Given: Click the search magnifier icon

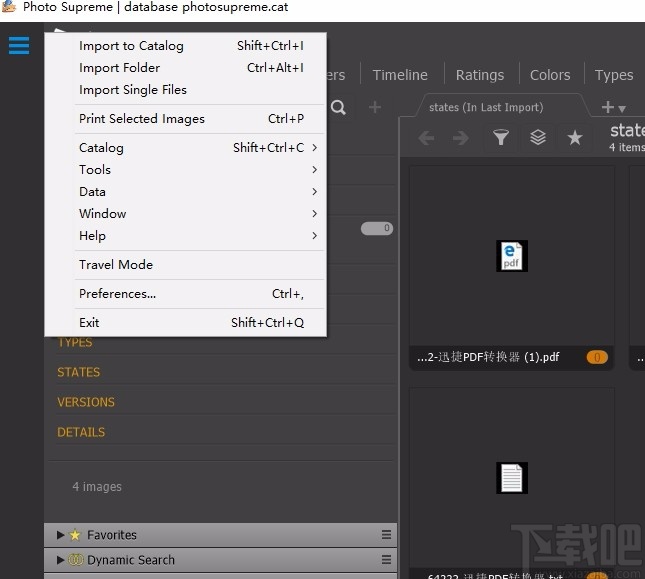Looking at the screenshot, I should pos(338,108).
